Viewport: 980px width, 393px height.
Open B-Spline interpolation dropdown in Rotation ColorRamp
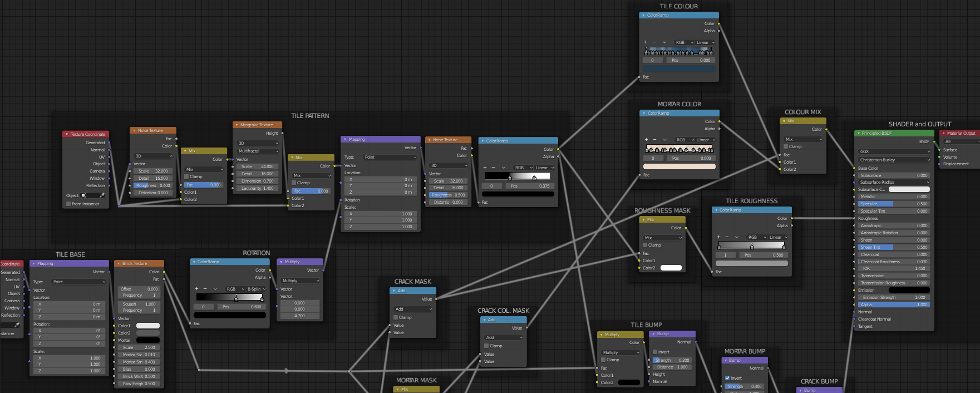(x=256, y=289)
